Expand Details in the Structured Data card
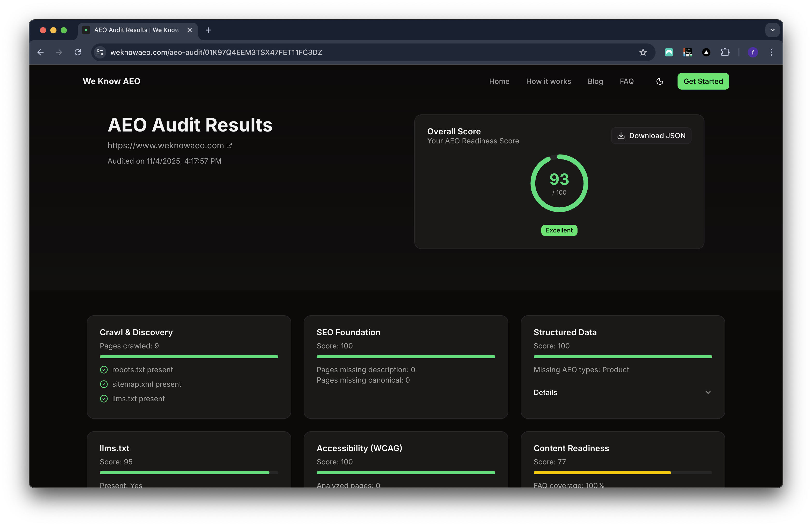 tap(546, 392)
